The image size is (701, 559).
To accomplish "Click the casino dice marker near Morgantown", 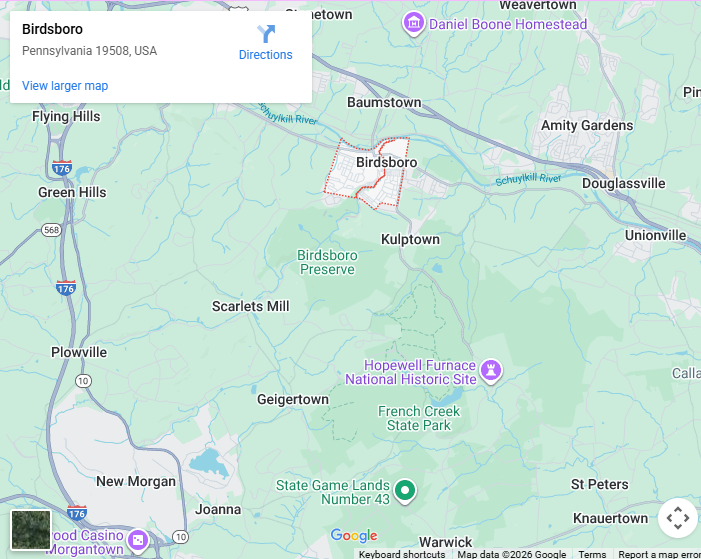I will (x=138, y=540).
